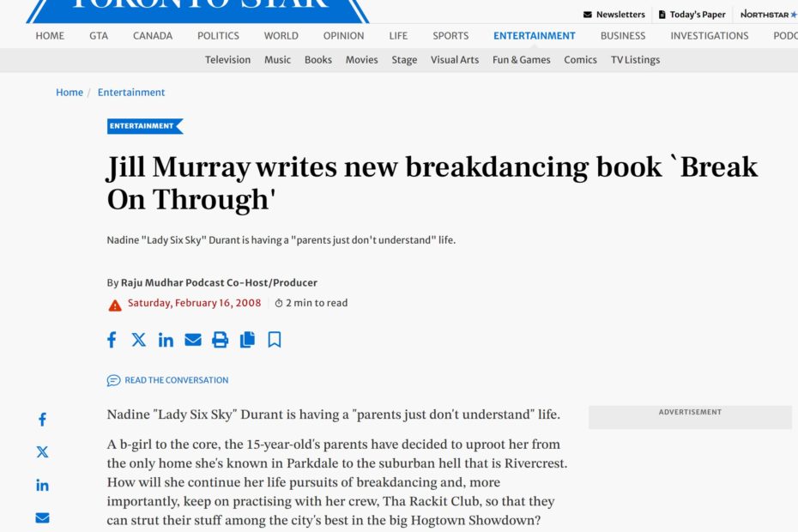Open OPINION section
The width and height of the screenshot is (798, 532).
pos(343,36)
